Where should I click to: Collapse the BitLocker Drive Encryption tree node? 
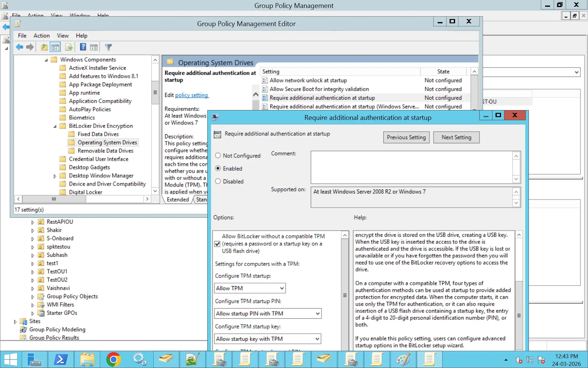pos(55,126)
